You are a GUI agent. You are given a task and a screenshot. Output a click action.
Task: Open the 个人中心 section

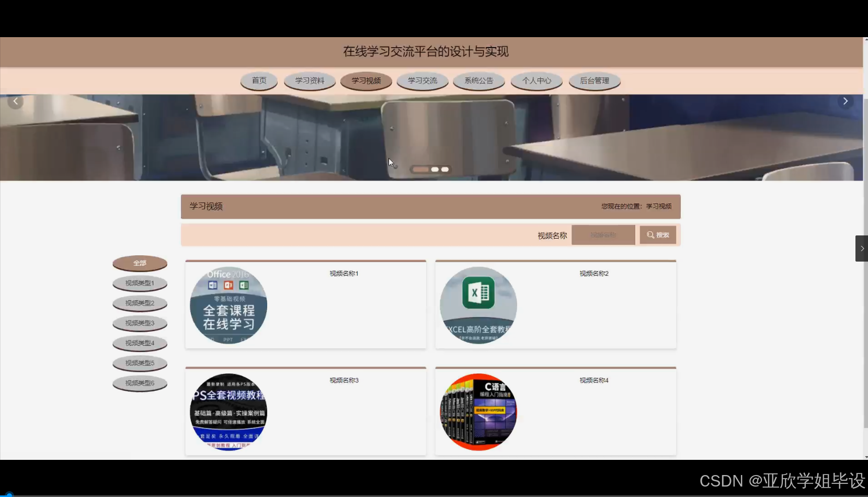pyautogui.click(x=536, y=81)
